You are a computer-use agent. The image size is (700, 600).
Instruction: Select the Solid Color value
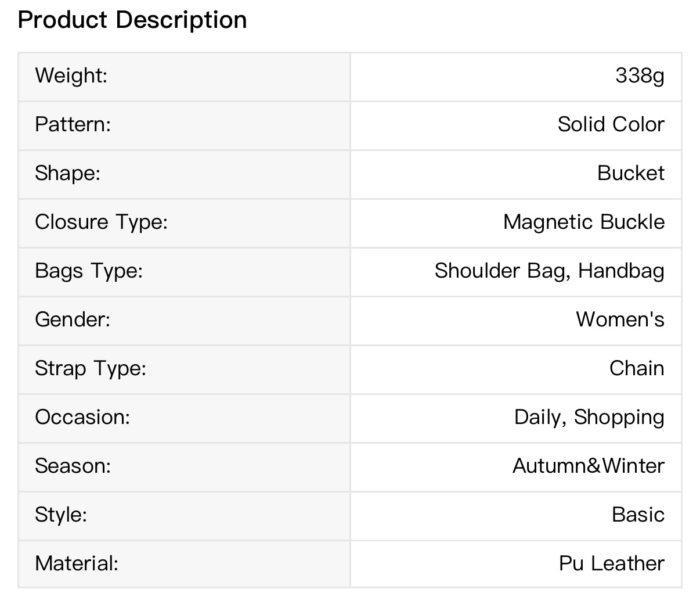tap(611, 124)
